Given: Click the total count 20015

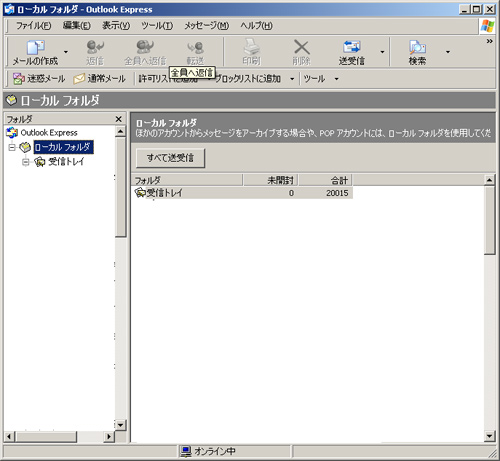Looking at the screenshot, I should click(x=337, y=193).
